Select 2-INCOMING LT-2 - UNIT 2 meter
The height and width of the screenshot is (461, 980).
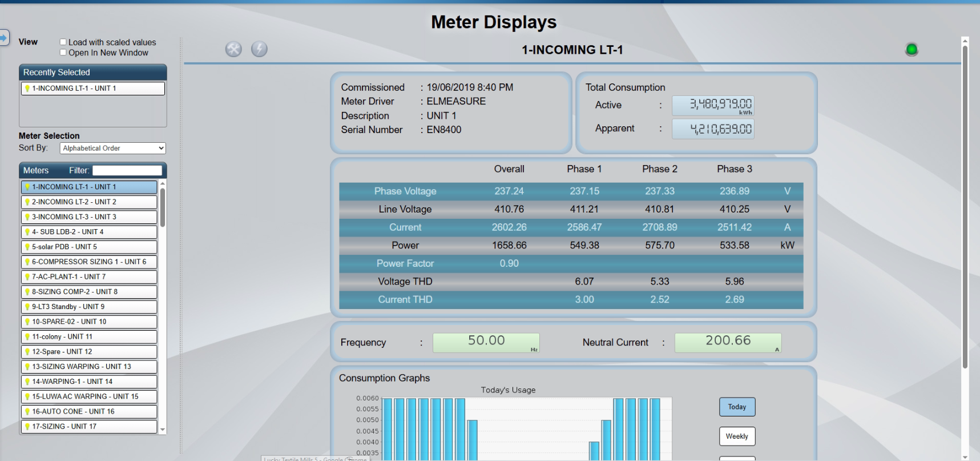coord(88,202)
